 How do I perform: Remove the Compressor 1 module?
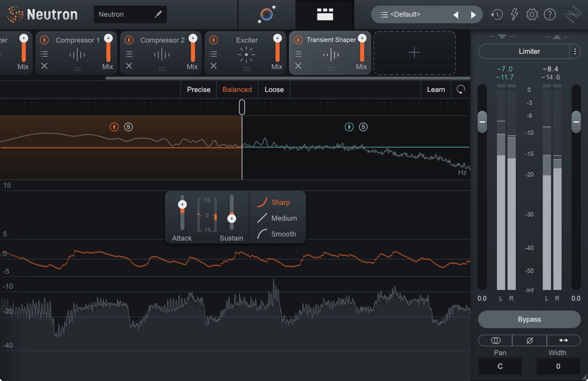click(x=44, y=66)
